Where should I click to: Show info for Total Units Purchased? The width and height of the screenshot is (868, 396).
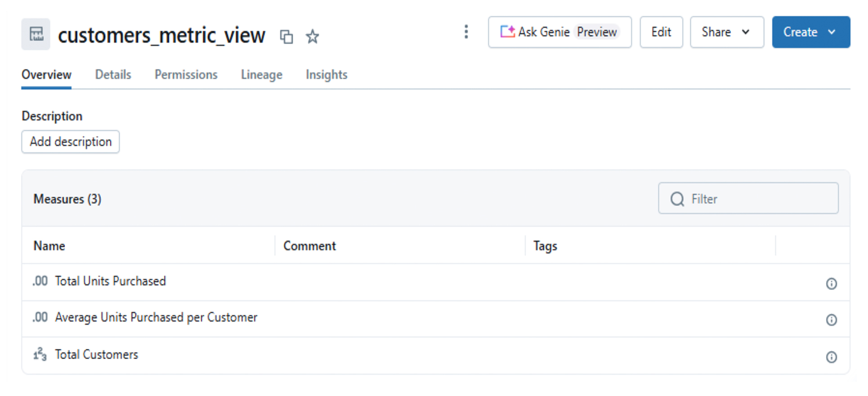pos(831,284)
